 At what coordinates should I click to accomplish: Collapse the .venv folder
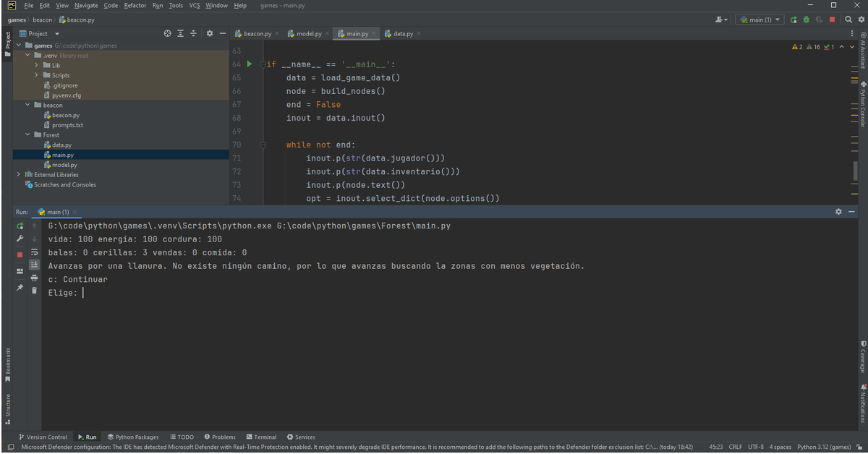coord(28,55)
